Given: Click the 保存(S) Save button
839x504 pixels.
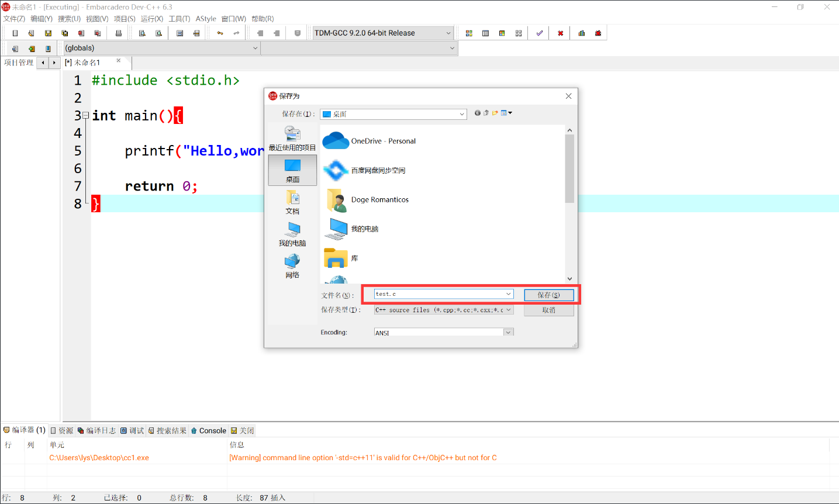Looking at the screenshot, I should coord(548,295).
